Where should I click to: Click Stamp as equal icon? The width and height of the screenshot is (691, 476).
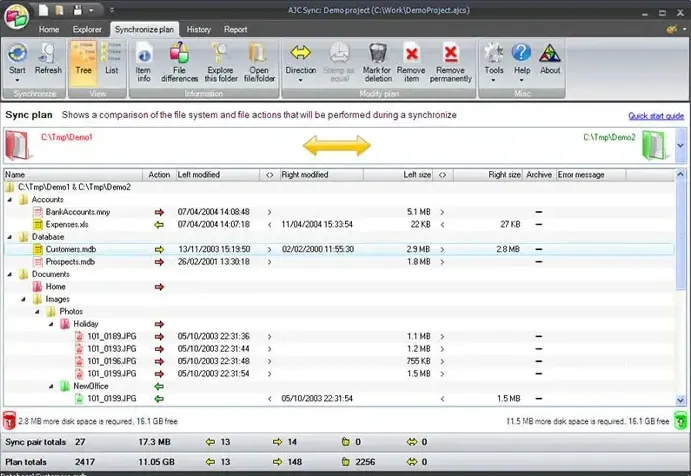point(339,53)
